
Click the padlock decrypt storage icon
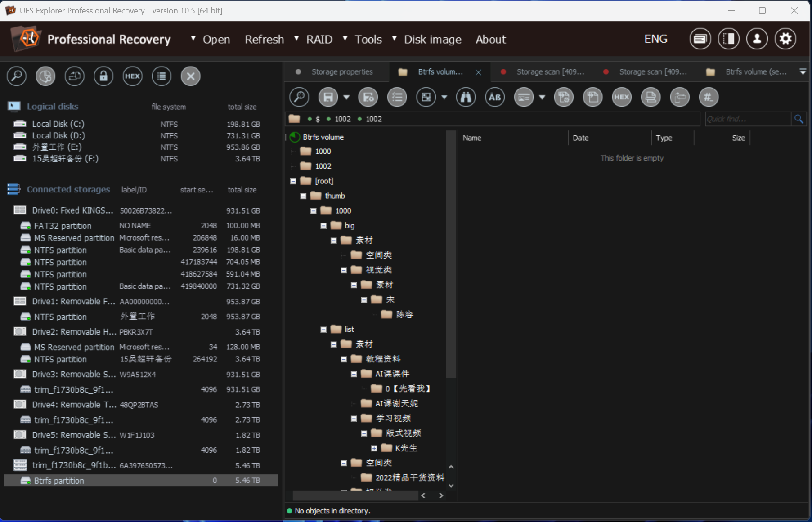(103, 76)
